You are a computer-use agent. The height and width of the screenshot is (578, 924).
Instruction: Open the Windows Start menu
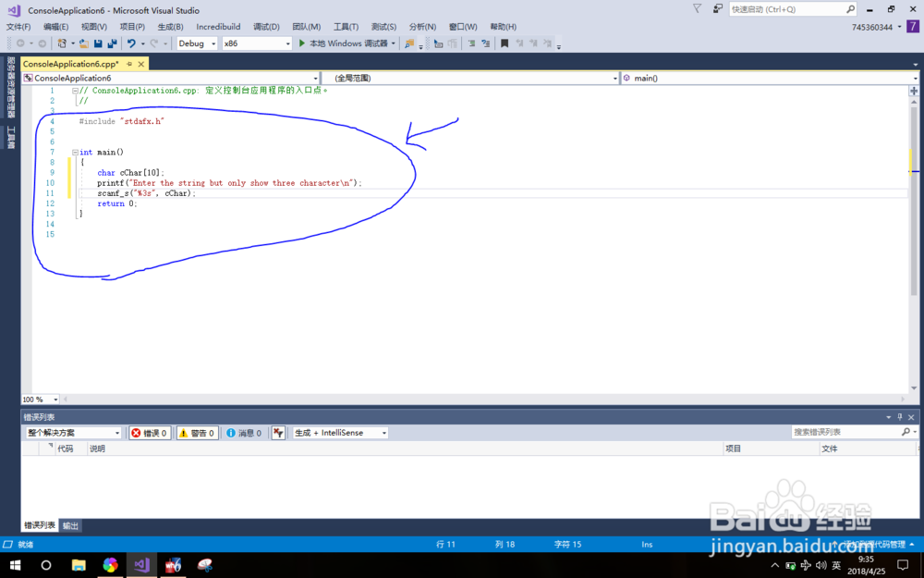(16, 565)
